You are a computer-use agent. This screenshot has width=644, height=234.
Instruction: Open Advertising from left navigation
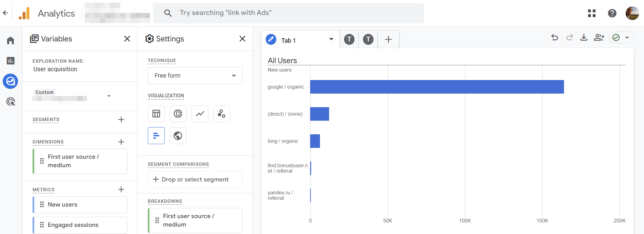tap(11, 101)
